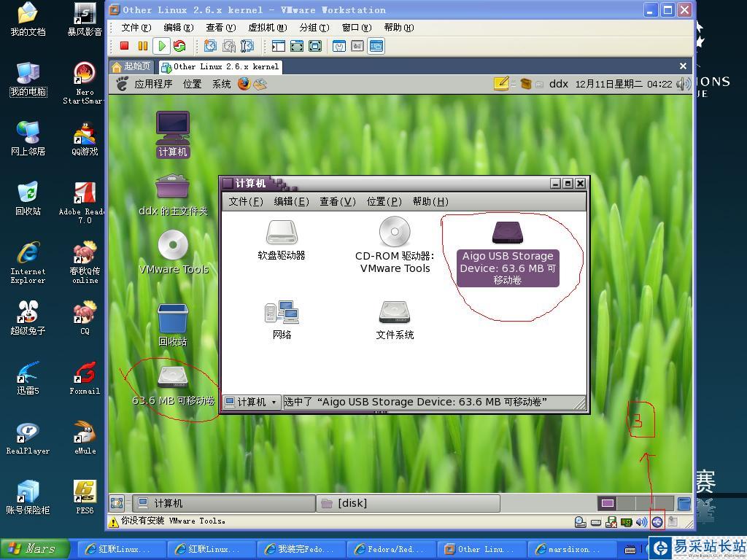
Task: Close the VM tab with the X button
Action: coord(683,66)
